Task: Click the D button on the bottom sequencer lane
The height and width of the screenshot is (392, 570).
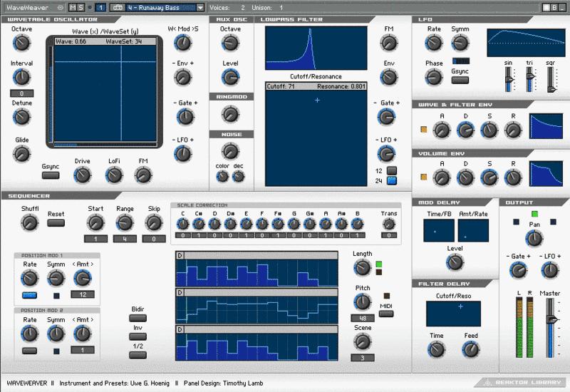Action: click(x=180, y=329)
